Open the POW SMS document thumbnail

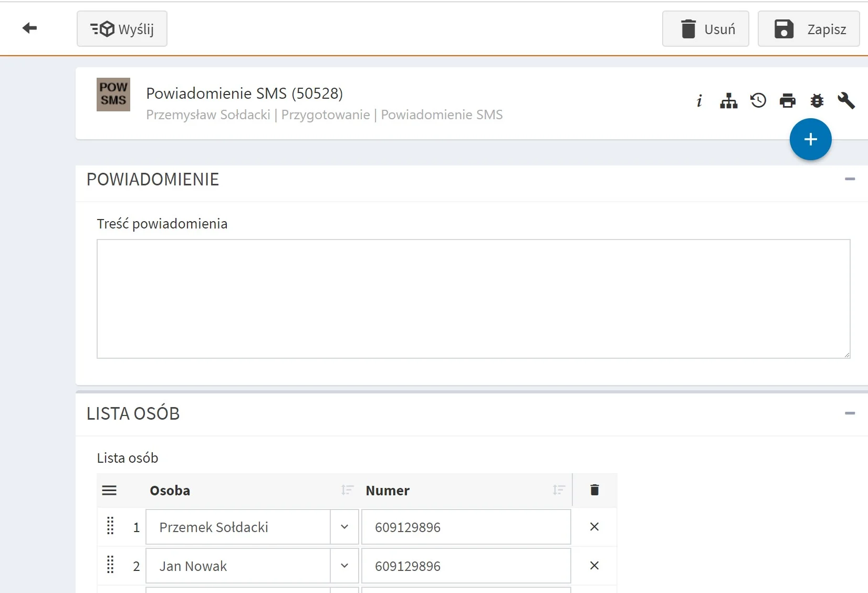tap(113, 95)
